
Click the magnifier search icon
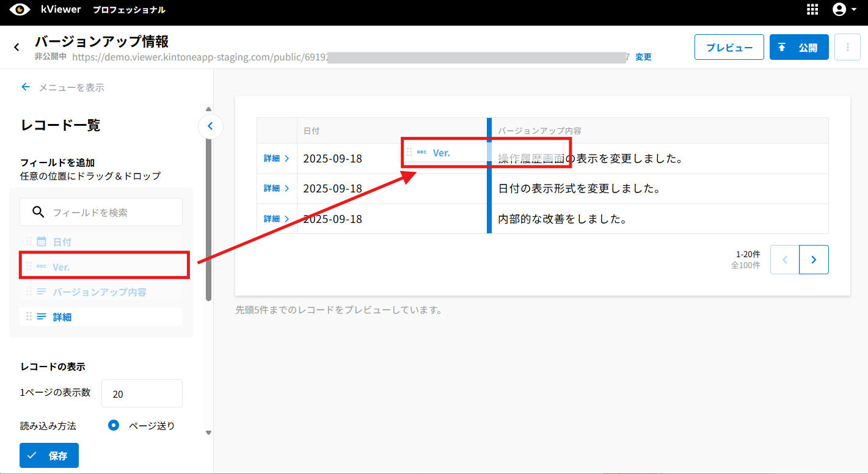[38, 213]
